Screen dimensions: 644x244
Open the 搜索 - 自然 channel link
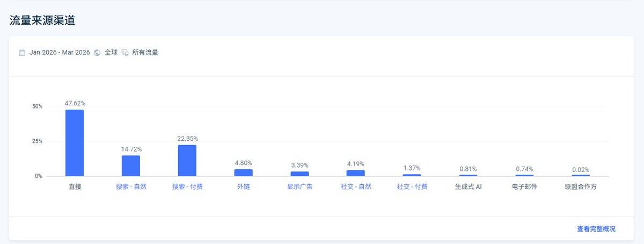pyautogui.click(x=131, y=187)
